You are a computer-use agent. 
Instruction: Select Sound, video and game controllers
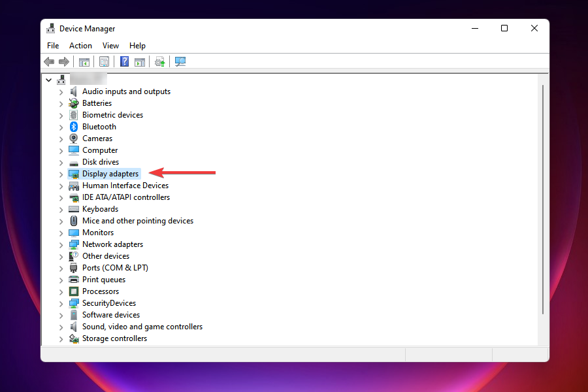pos(142,327)
